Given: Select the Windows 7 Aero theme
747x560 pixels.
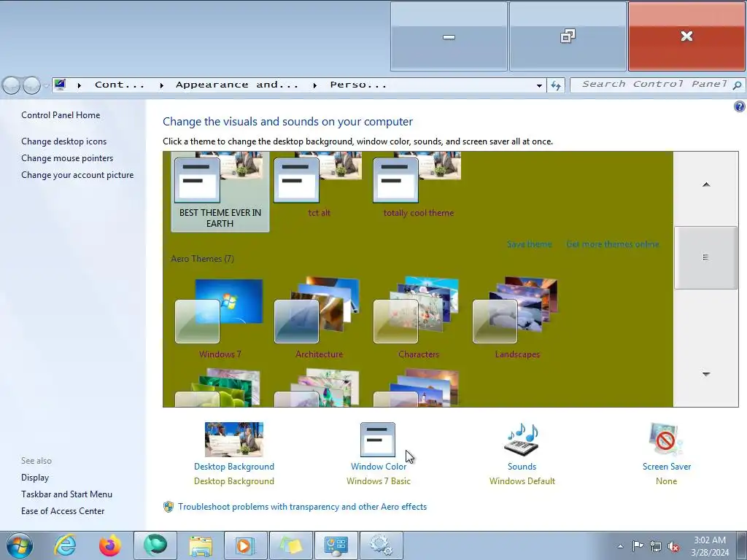Looking at the screenshot, I should tap(220, 318).
